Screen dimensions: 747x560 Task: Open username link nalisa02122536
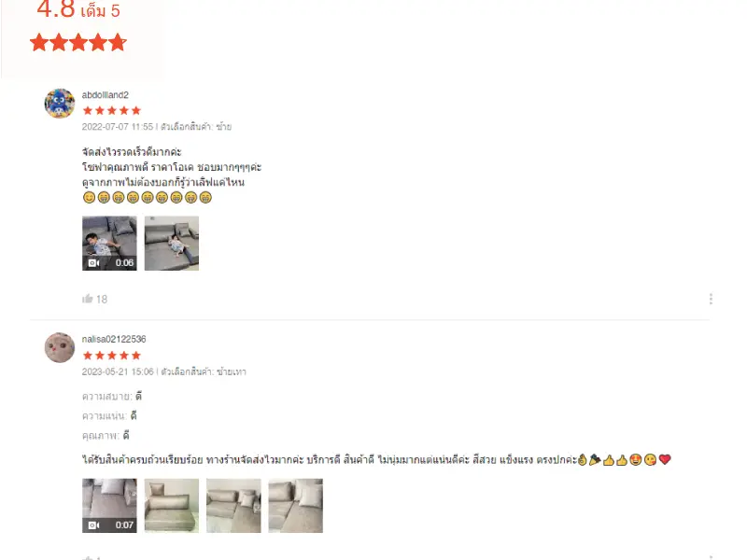(x=114, y=339)
